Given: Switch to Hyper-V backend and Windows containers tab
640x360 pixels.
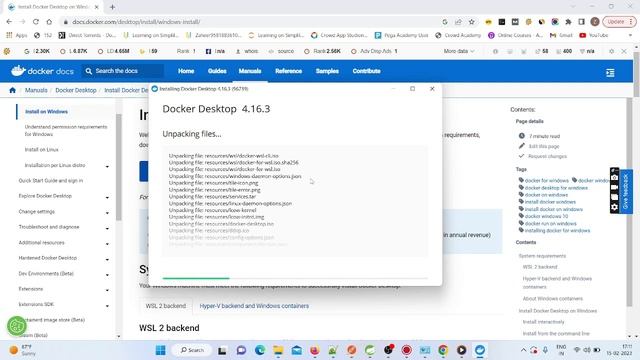Looking at the screenshot, I should [254, 306].
